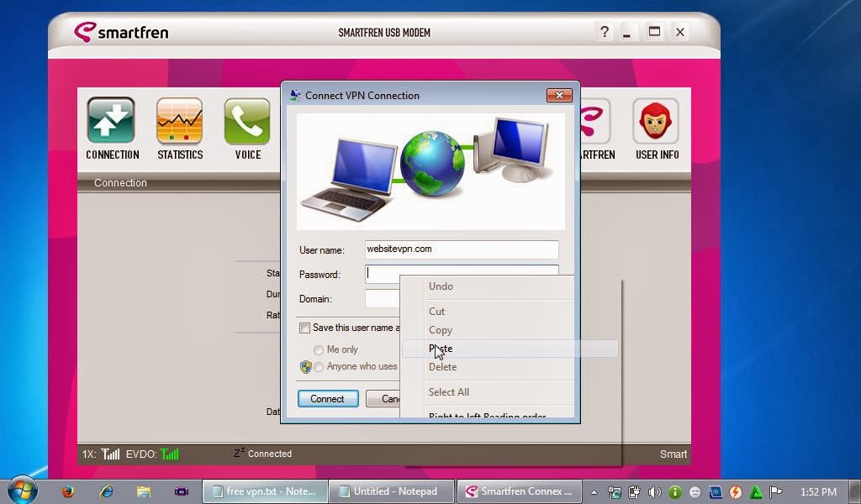The width and height of the screenshot is (861, 504).
Task: Click the Show desktop strip
Action: [855, 491]
